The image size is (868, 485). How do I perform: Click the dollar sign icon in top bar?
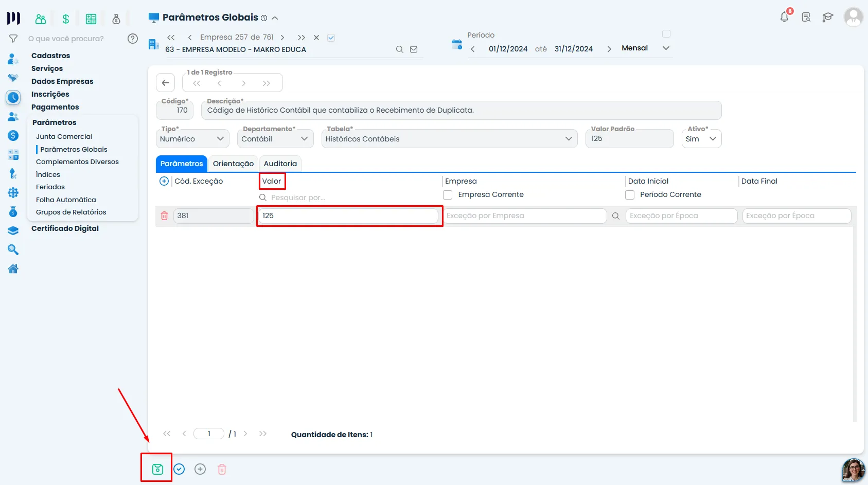point(66,19)
